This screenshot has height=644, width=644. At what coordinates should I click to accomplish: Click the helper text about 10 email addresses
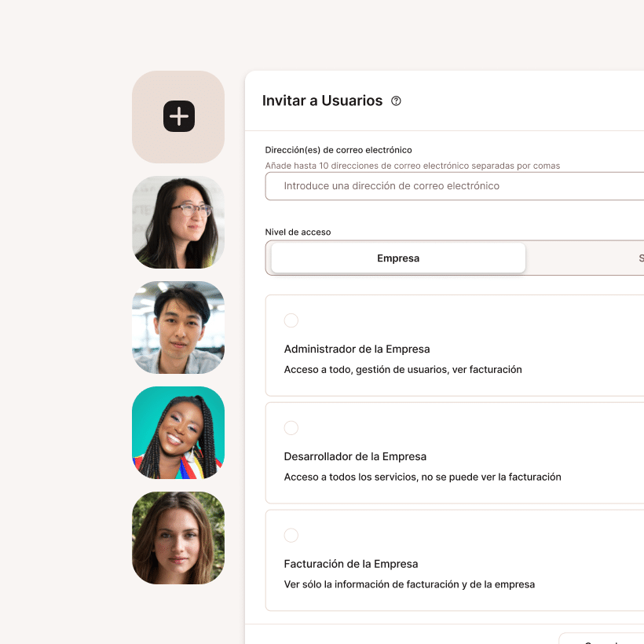412,166
